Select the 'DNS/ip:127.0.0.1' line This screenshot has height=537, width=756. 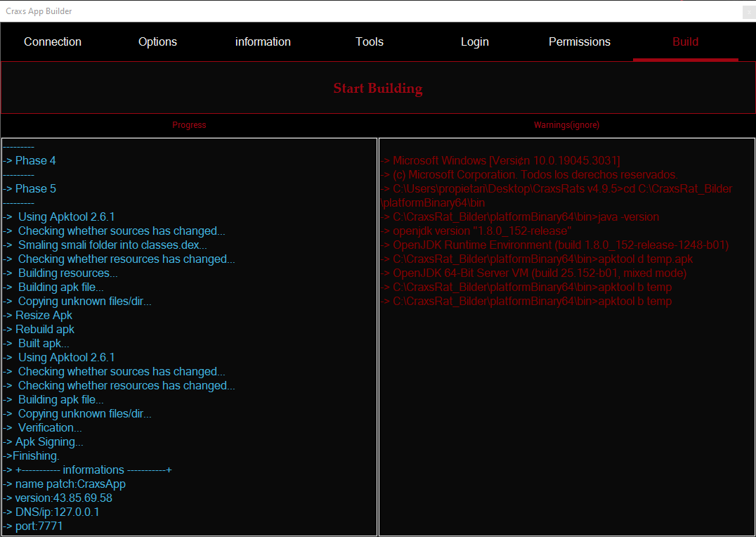pos(51,512)
